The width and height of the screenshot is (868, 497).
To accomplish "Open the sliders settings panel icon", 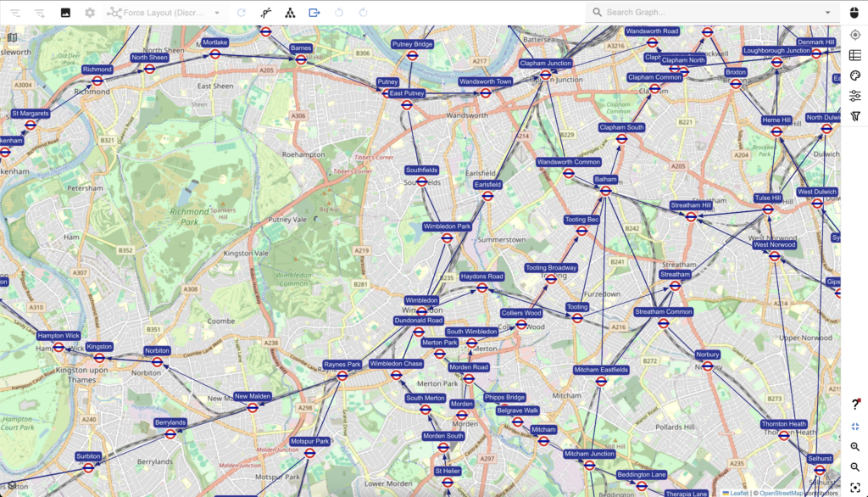I will click(855, 96).
